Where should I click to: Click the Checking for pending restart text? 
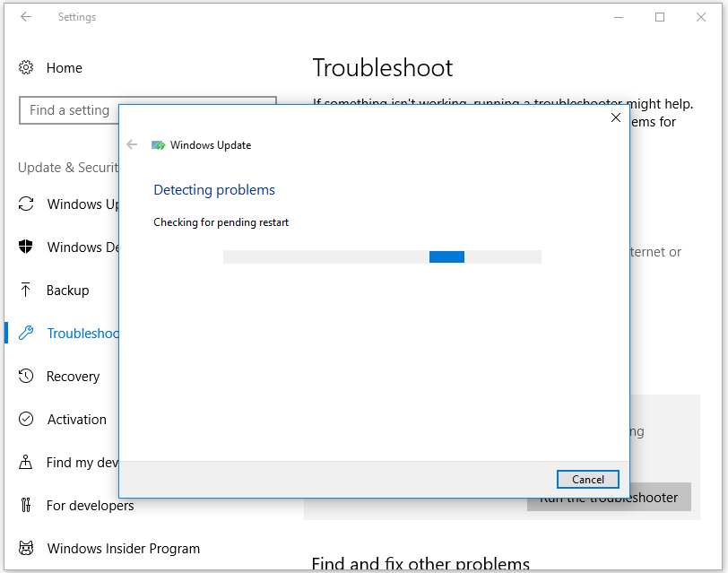click(x=221, y=222)
